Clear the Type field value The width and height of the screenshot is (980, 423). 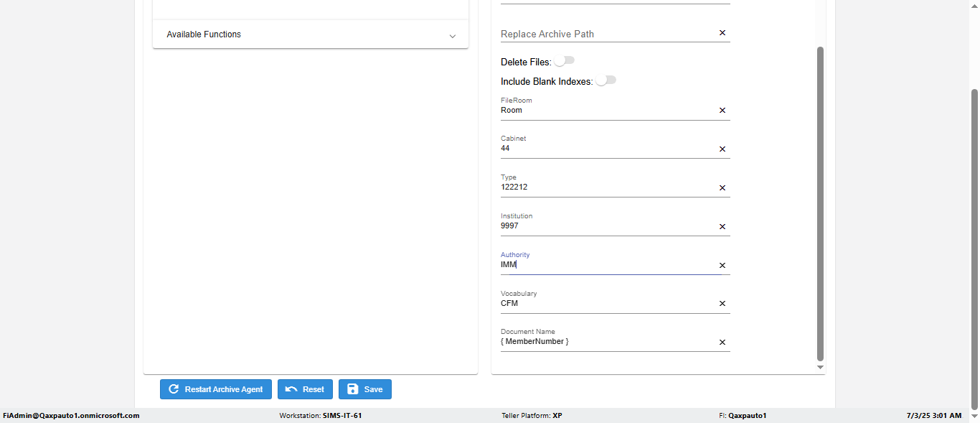click(722, 188)
